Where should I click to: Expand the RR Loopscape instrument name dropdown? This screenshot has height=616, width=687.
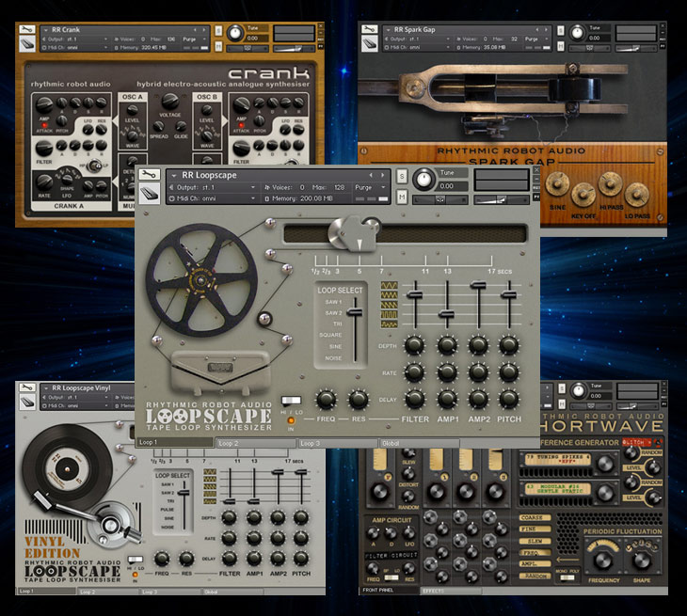pyautogui.click(x=173, y=176)
